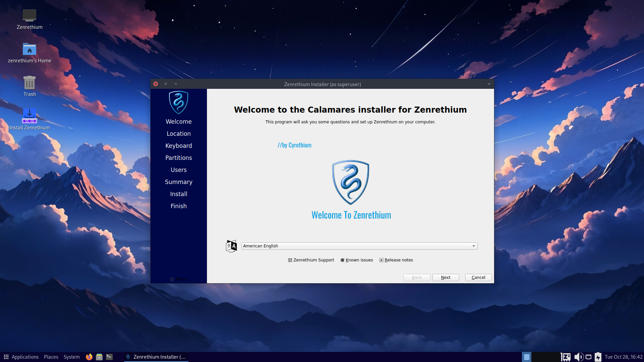This screenshot has height=362, width=644.
Task: Click the volume speaker tray icon
Action: click(578, 357)
